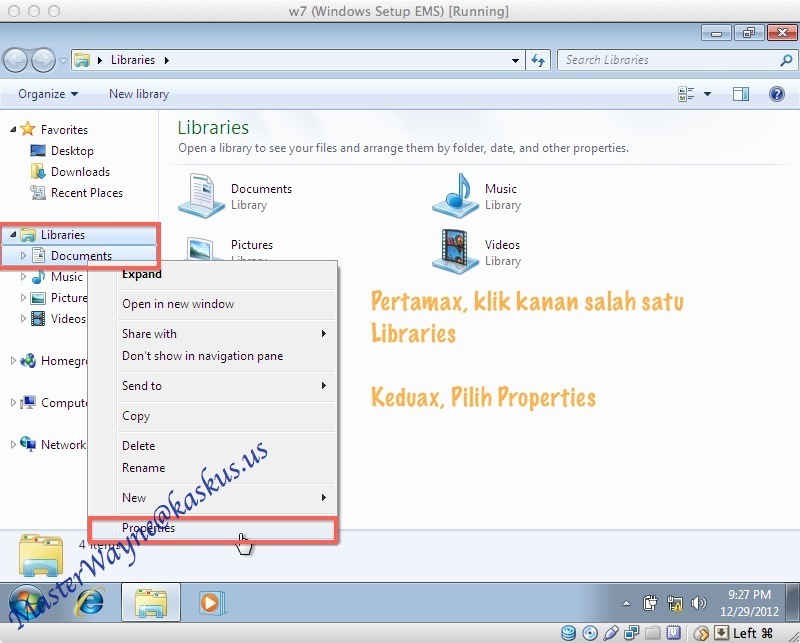Viewport: 800px width, 643px height.
Task: Click the New library button
Action: (139, 94)
